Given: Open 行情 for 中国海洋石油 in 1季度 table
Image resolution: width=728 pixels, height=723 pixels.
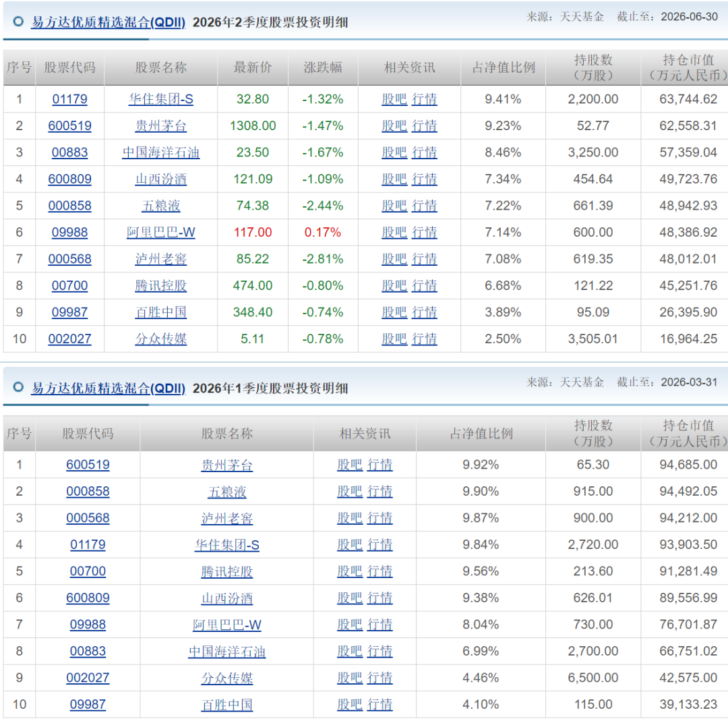Looking at the screenshot, I should (380, 651).
